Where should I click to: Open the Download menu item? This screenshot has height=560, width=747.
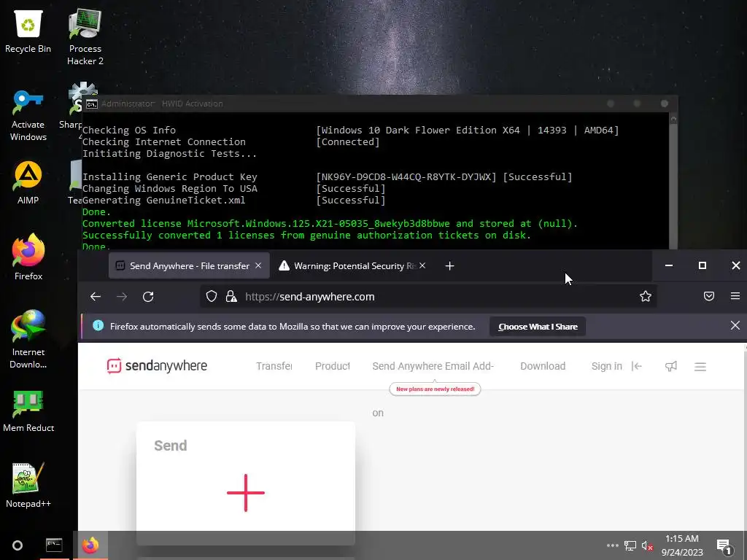(543, 366)
